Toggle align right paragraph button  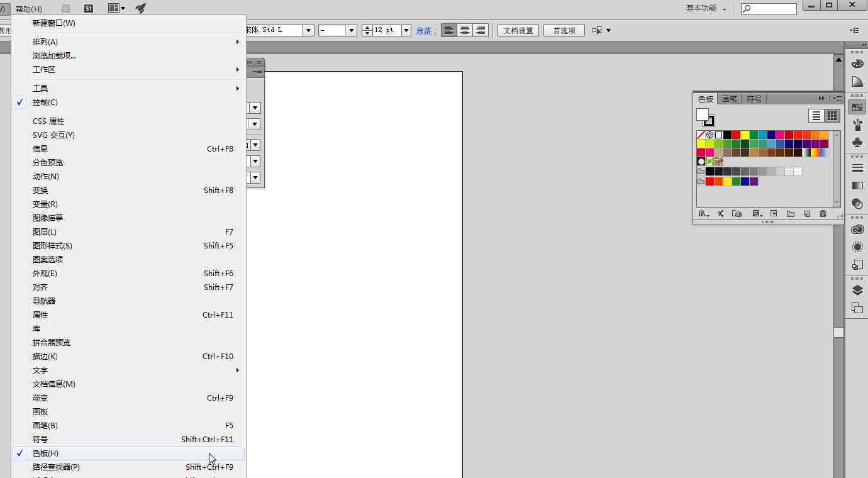tap(481, 30)
